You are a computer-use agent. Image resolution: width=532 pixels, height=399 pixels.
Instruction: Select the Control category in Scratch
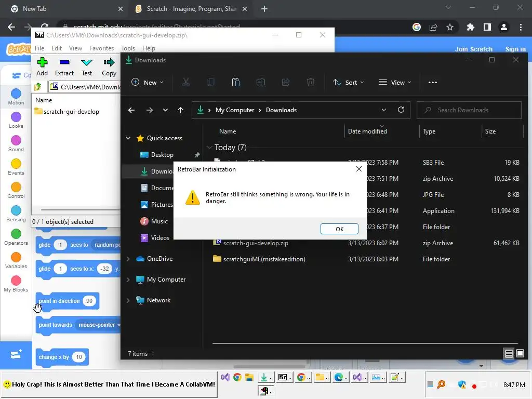point(16,190)
